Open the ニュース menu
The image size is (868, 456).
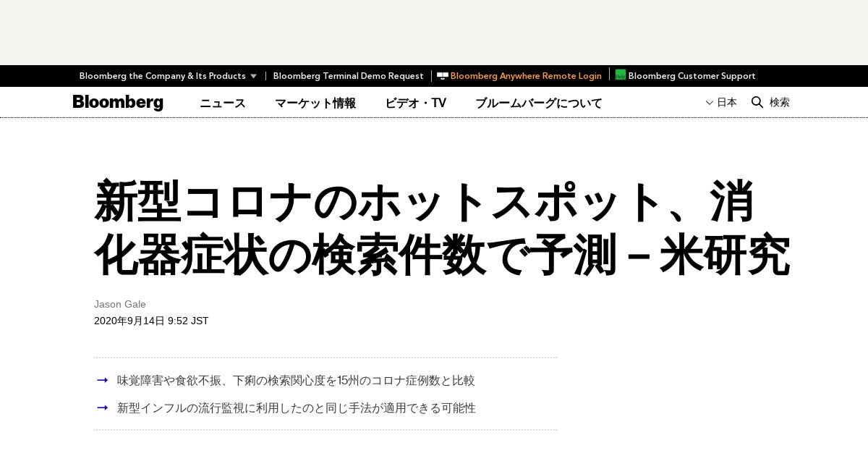[x=223, y=103]
